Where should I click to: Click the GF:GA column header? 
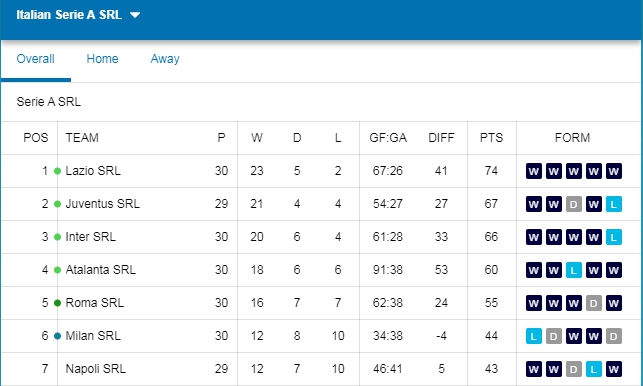click(388, 138)
